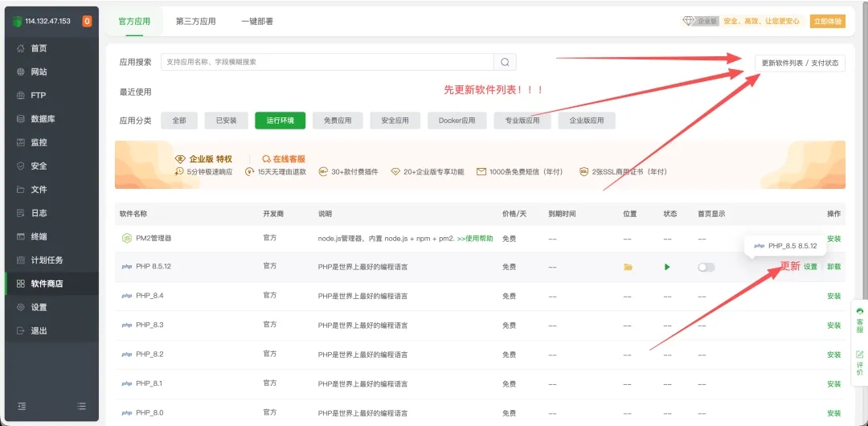868x426 pixels.
Task: Open >>使用帮助 link for PM2管理器
Action: point(475,238)
